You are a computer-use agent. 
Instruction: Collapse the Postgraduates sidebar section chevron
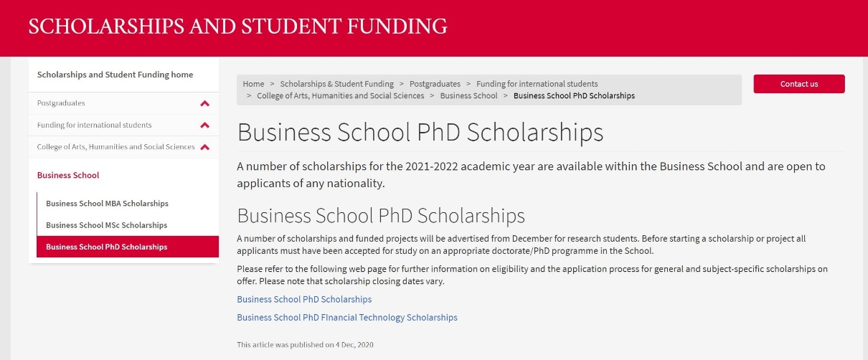click(x=204, y=103)
